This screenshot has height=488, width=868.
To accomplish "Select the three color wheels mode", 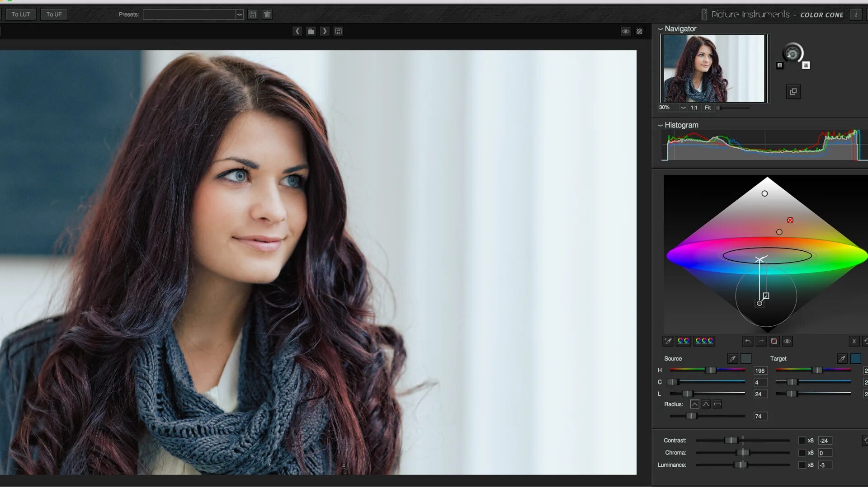I will 704,342.
